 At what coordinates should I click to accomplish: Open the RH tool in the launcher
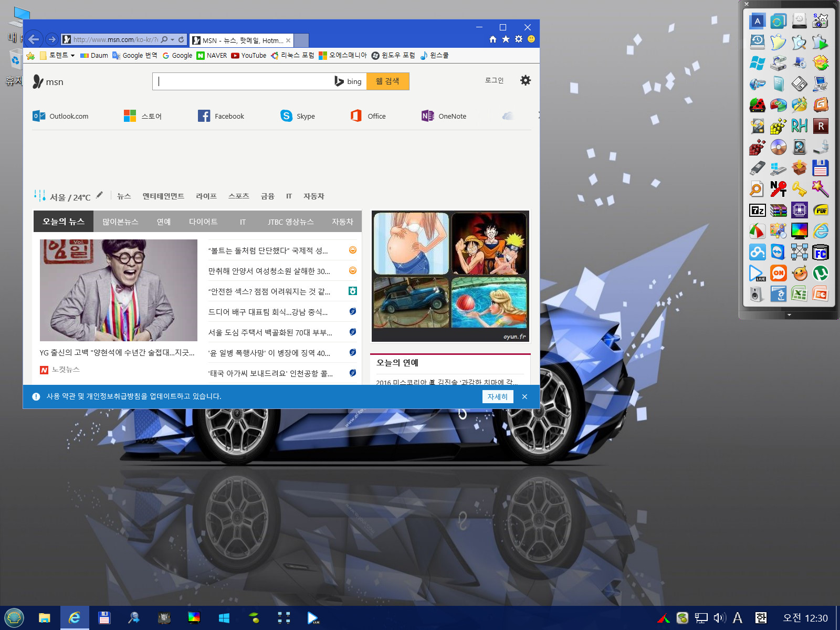[799, 126]
